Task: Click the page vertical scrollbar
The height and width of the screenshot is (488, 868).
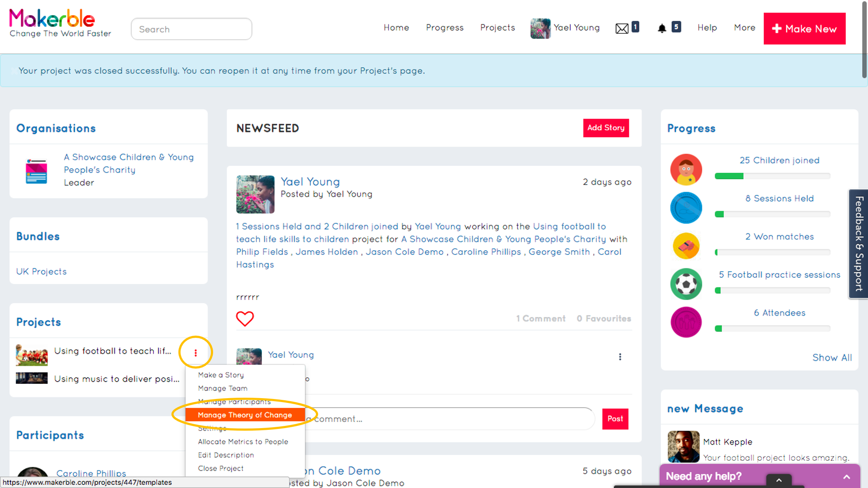Action: [x=864, y=39]
